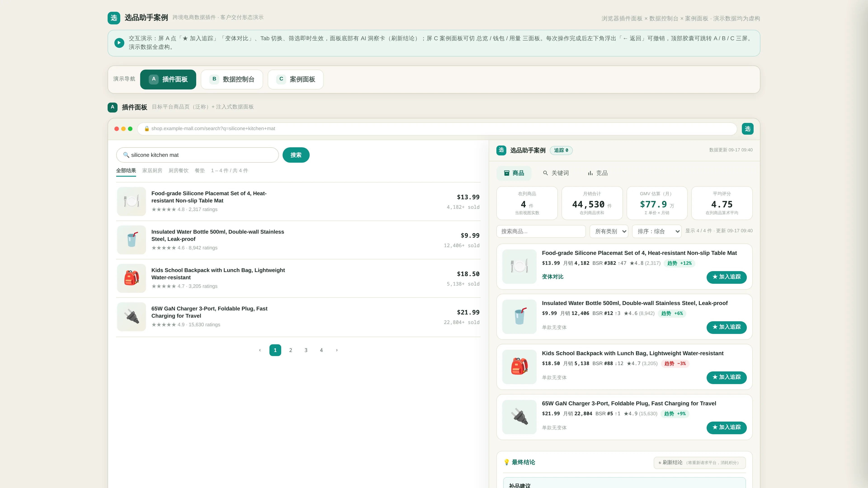Open the 数据控制台 demo screen B
868x488 pixels.
pos(232,80)
